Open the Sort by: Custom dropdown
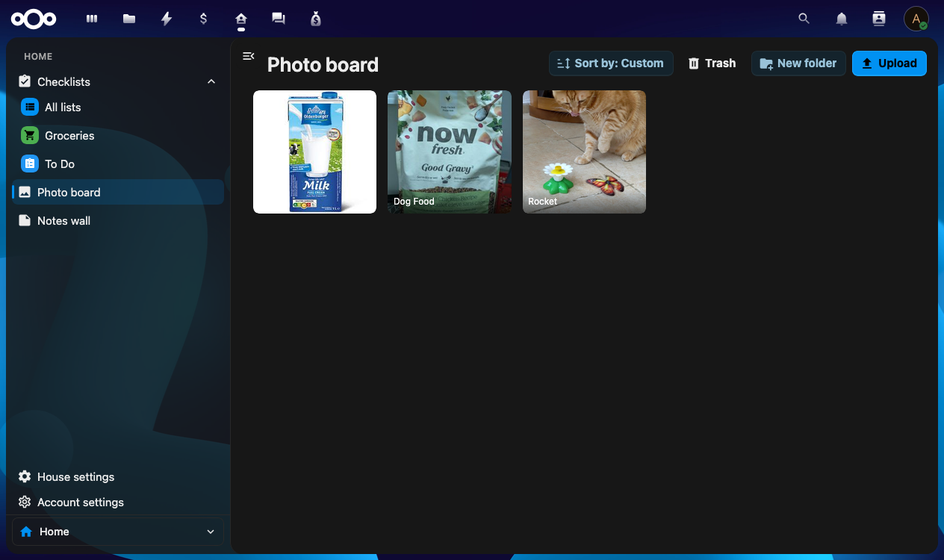This screenshot has width=944, height=560. click(611, 63)
